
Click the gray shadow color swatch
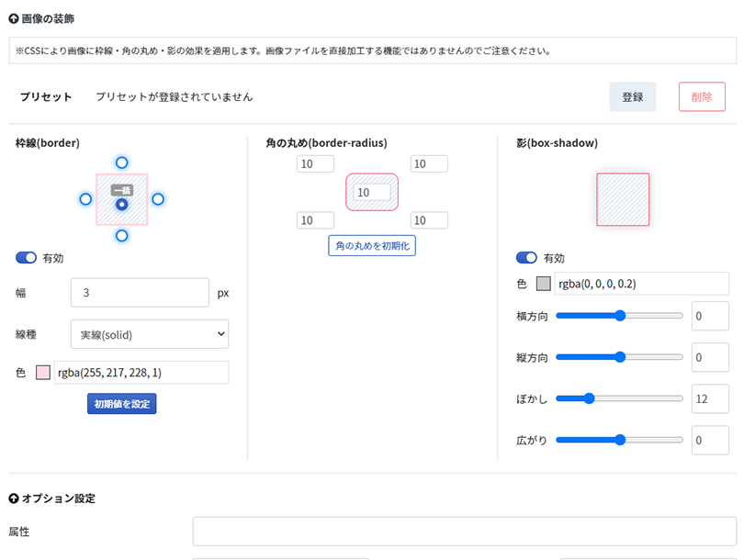[543, 284]
